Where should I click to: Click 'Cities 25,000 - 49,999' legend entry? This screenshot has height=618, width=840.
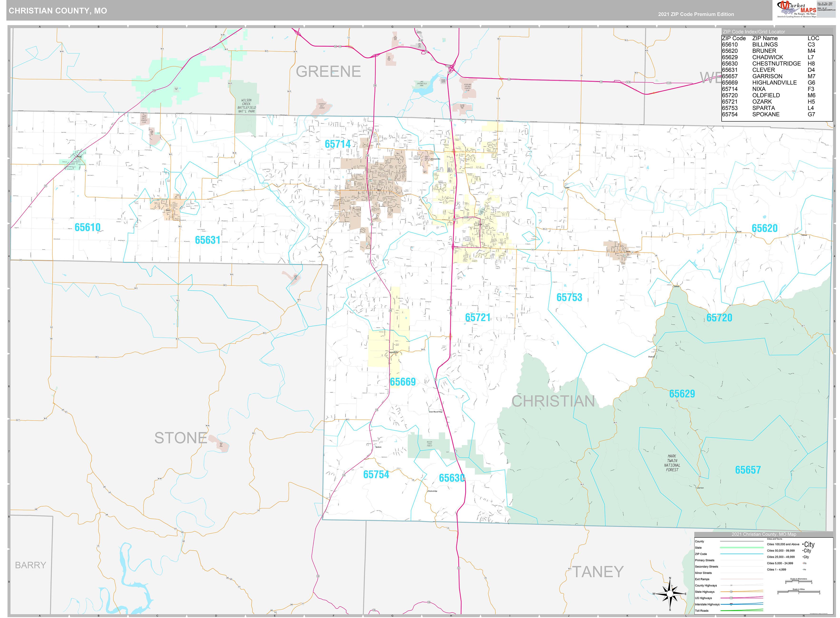781,557
